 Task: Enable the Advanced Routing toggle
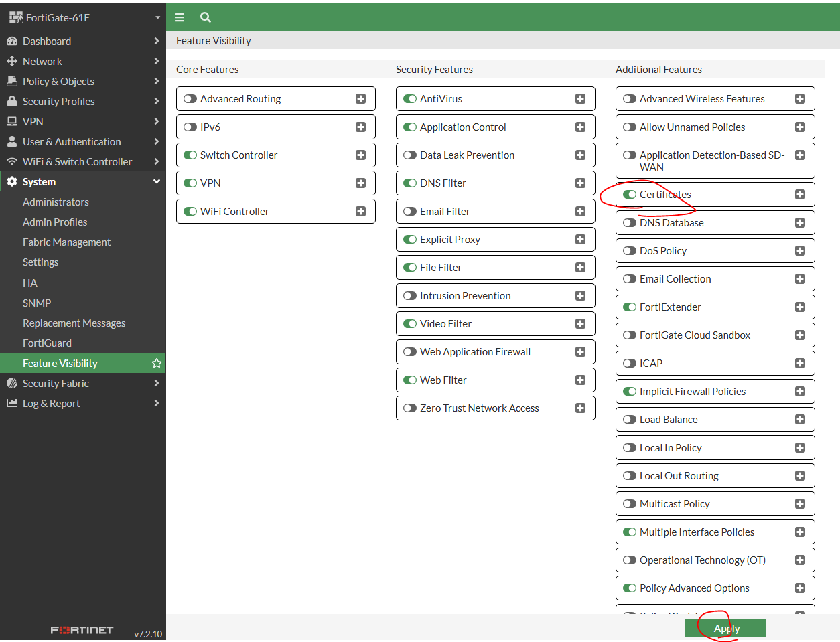click(190, 98)
